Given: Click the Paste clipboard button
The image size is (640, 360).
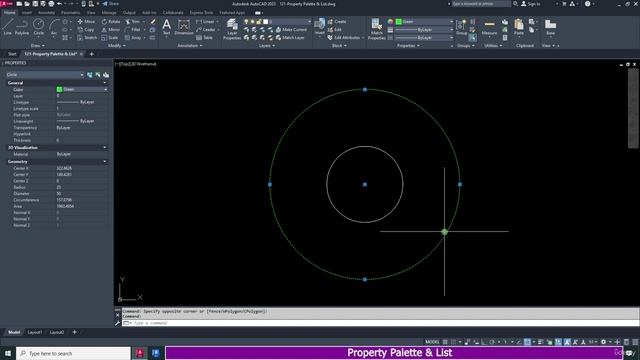Looking at the screenshot, I should [519, 27].
